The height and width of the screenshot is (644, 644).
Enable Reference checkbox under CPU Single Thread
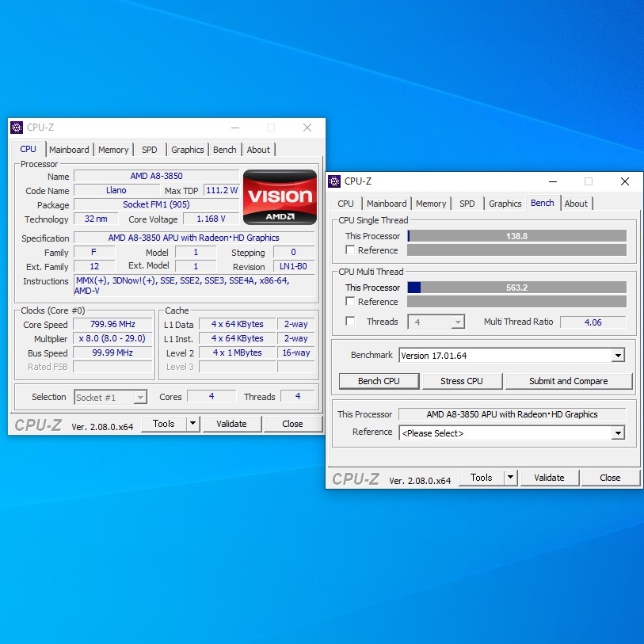point(350,250)
